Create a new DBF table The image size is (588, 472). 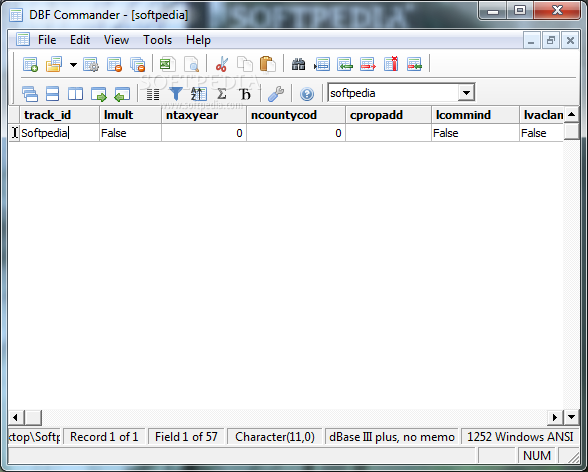[x=30, y=64]
